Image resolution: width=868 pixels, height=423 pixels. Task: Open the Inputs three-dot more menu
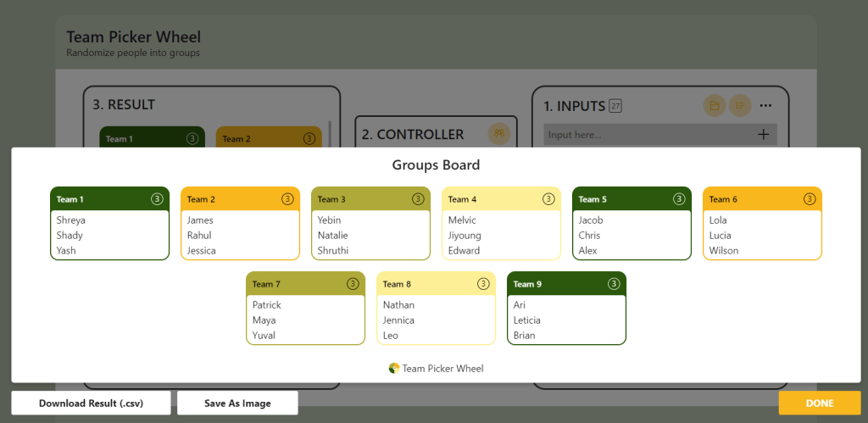click(765, 106)
